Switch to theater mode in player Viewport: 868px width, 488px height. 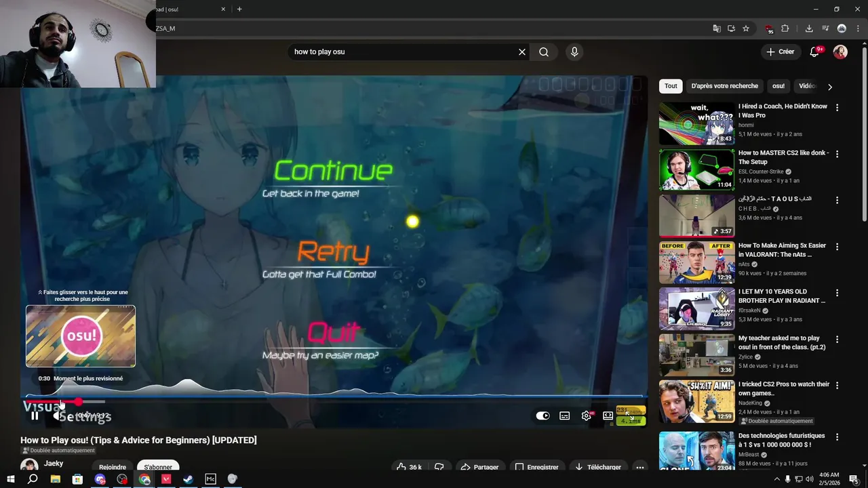(x=608, y=416)
